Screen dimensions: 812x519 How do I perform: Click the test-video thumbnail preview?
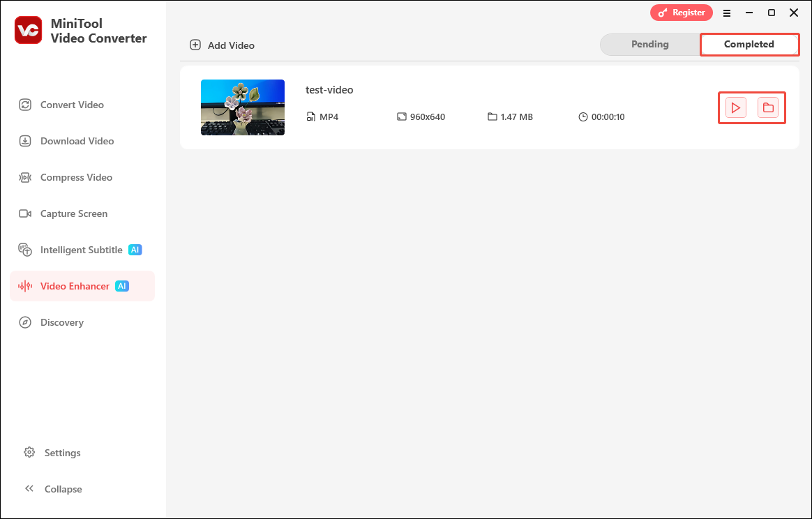coord(243,107)
